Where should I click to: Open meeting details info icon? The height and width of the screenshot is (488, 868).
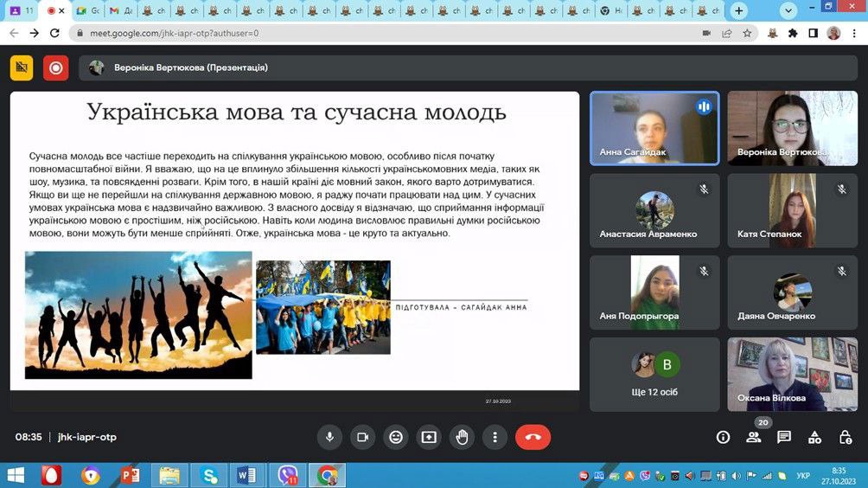723,438
